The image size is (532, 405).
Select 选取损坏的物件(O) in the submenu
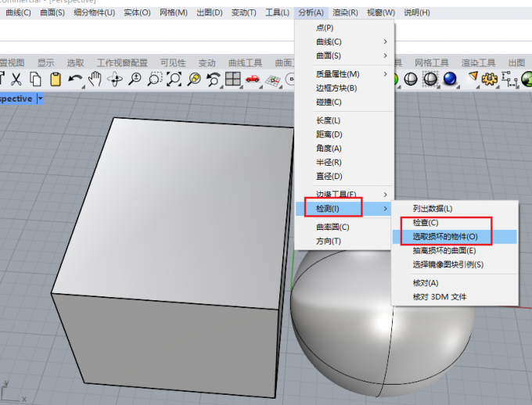click(455, 237)
